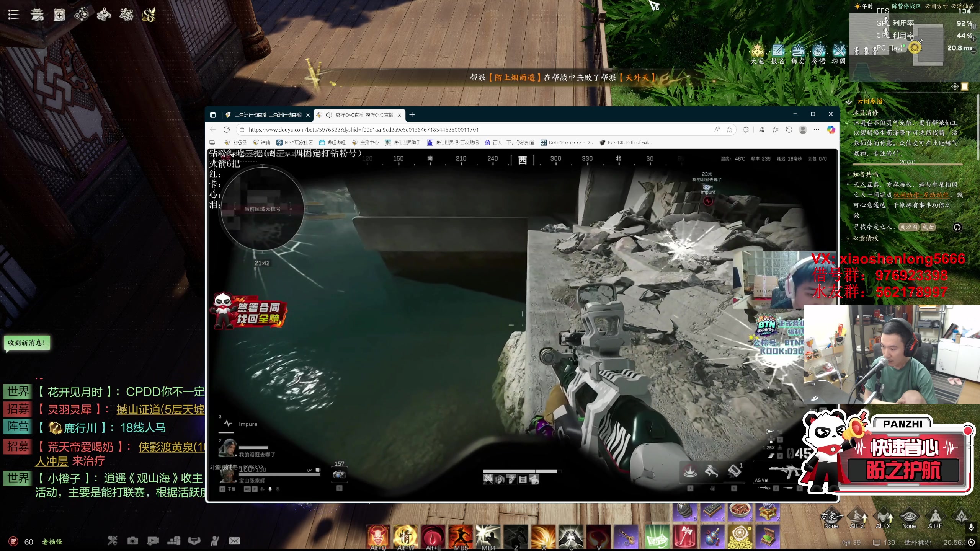Use the MB5 warrior skill icon
The height and width of the screenshot is (551, 980).
461,536
